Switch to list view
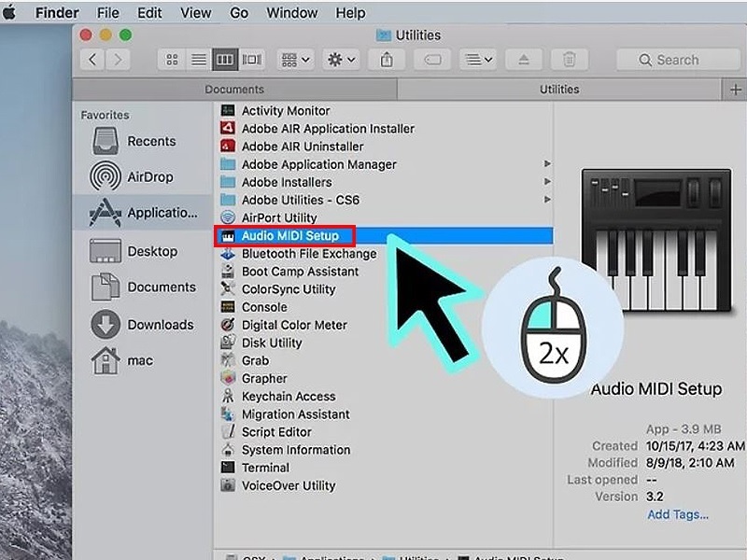Screen dimensions: 747x560 [x=199, y=60]
